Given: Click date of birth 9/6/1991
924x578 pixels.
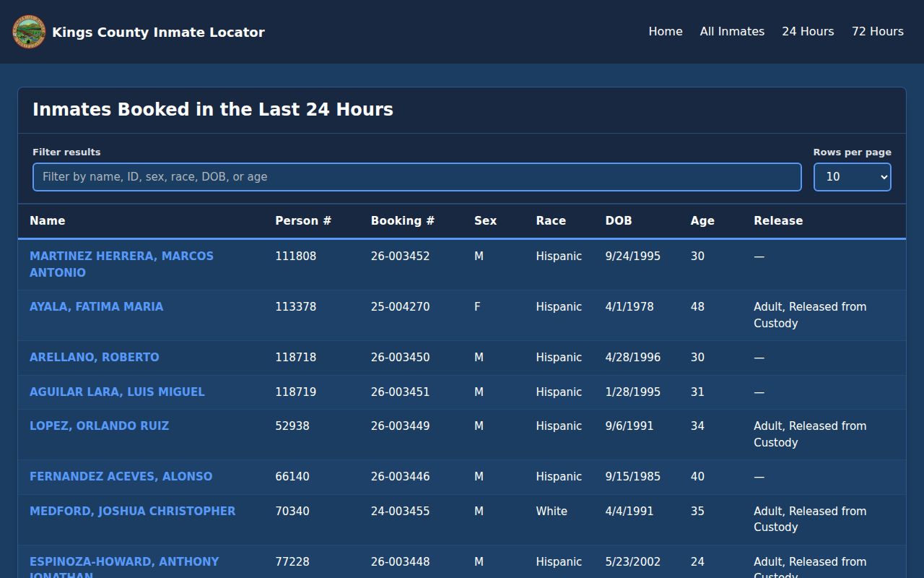Looking at the screenshot, I should point(629,426).
